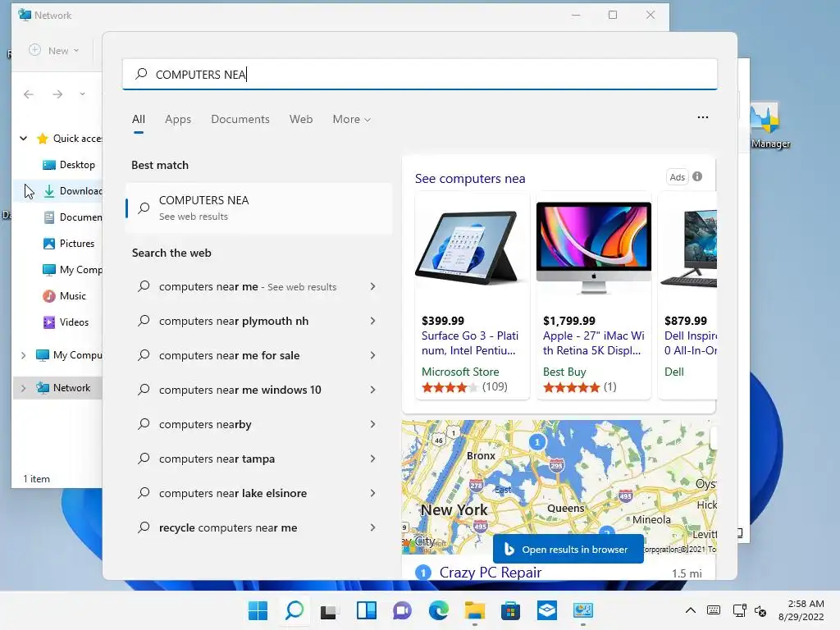The height and width of the screenshot is (630, 840).
Task: Open Desktop in Quick access
Action: 77,164
